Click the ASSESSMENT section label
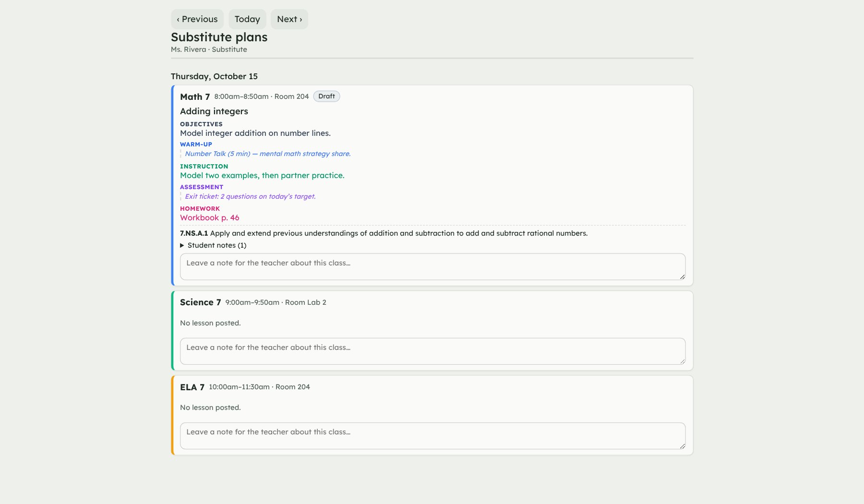The width and height of the screenshot is (864, 504). (202, 187)
